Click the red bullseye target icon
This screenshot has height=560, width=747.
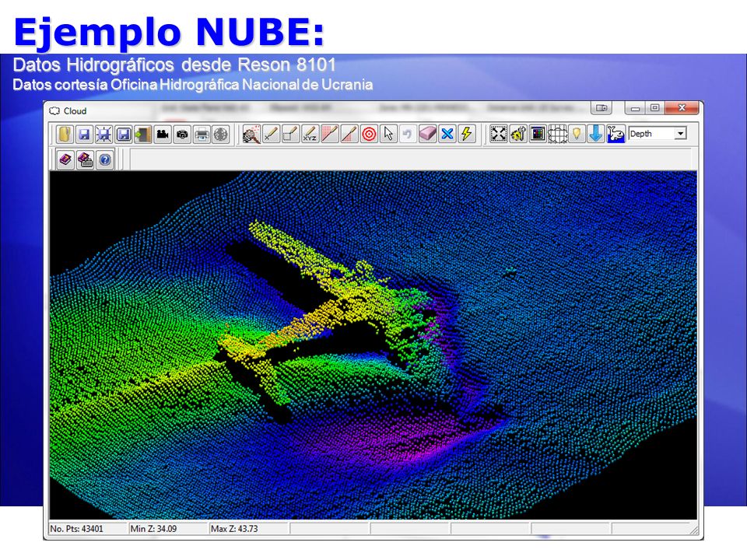tap(369, 135)
